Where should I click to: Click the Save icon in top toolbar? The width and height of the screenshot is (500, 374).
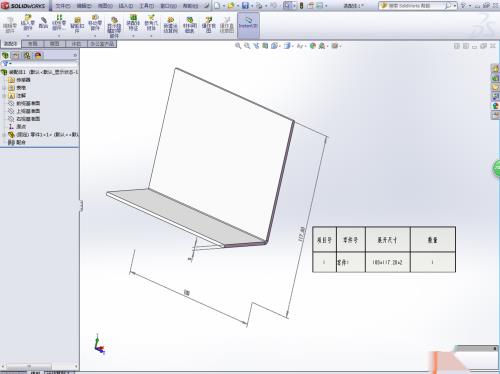[x=245, y=6]
